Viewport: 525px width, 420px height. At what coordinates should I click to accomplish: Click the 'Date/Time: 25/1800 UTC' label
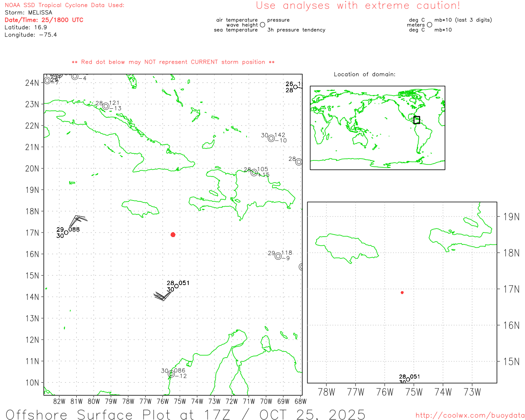(44, 20)
